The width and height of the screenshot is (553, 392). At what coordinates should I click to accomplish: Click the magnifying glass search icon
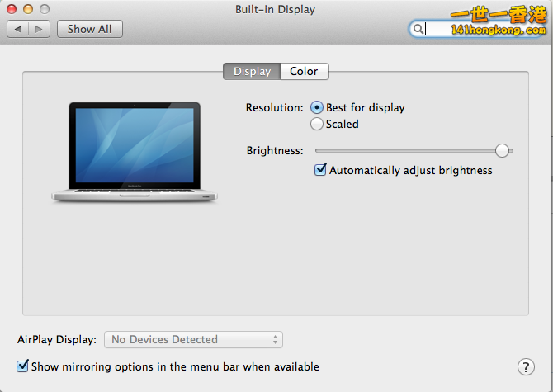coord(418,29)
